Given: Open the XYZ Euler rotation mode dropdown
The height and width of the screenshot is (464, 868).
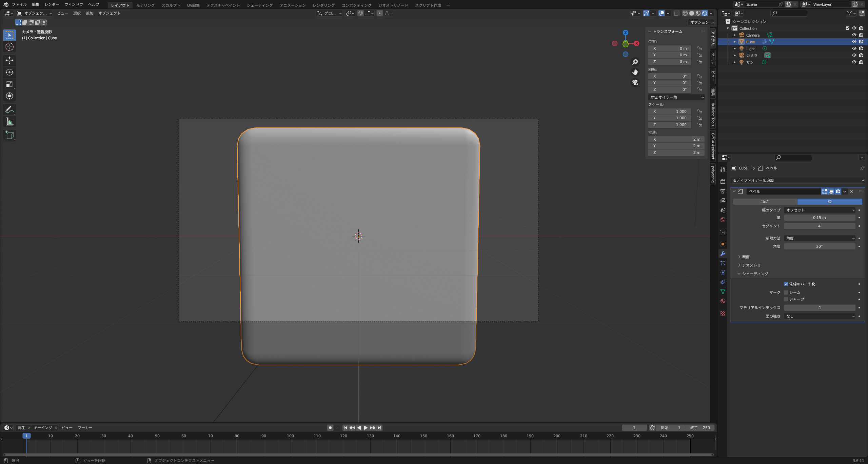Looking at the screenshot, I should [x=677, y=97].
